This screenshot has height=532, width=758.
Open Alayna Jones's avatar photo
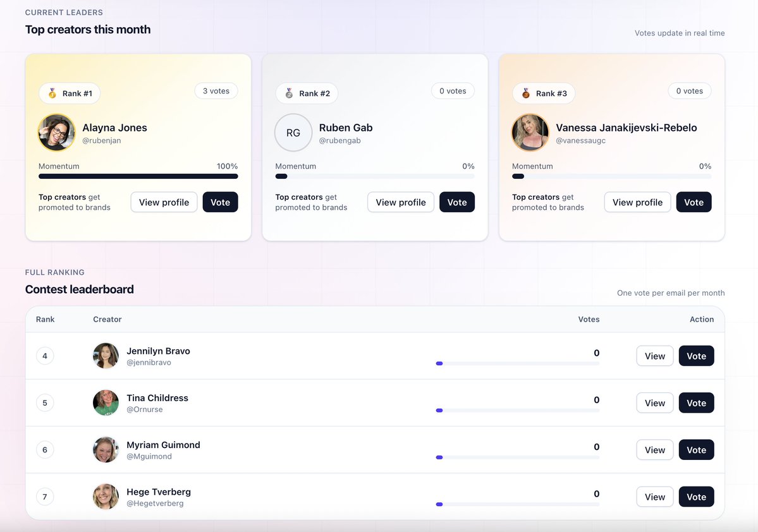pyautogui.click(x=56, y=133)
